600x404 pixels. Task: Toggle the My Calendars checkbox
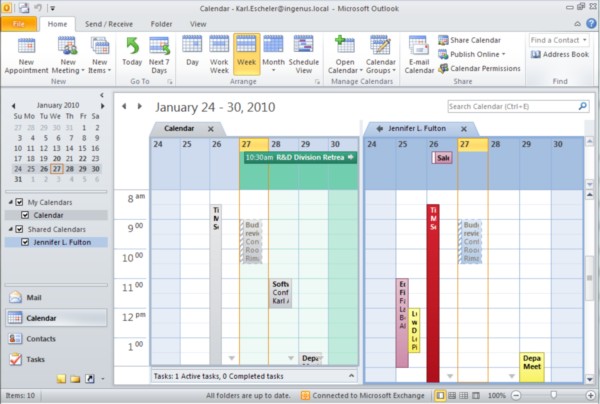coord(19,202)
